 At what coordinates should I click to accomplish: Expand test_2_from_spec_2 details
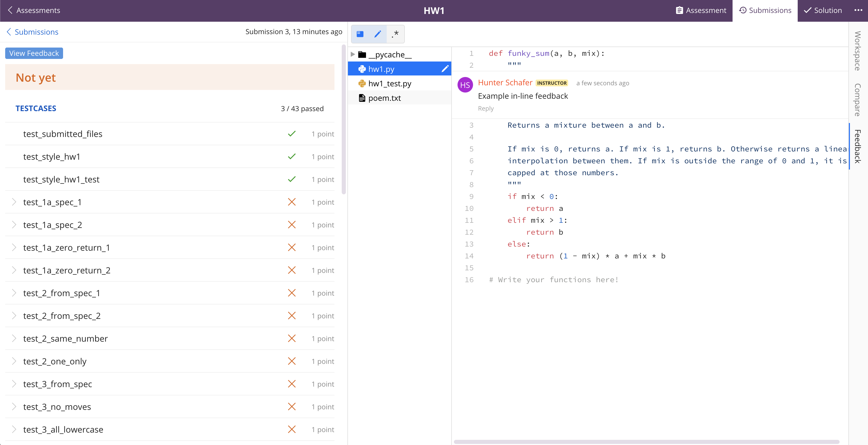(14, 316)
